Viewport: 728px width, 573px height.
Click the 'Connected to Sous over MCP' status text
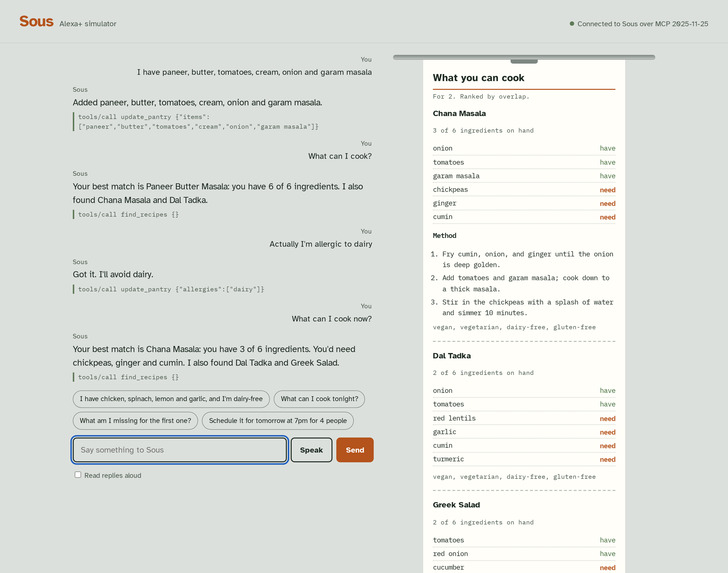tap(643, 24)
